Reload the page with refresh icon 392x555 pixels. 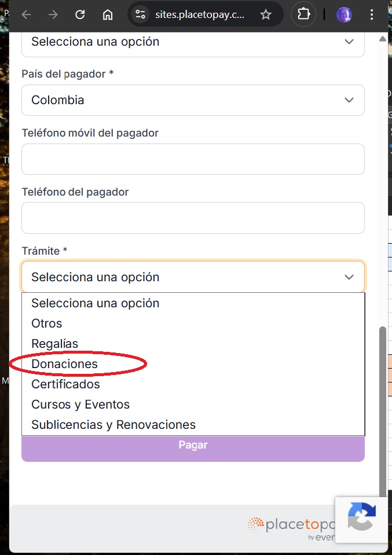(x=80, y=15)
